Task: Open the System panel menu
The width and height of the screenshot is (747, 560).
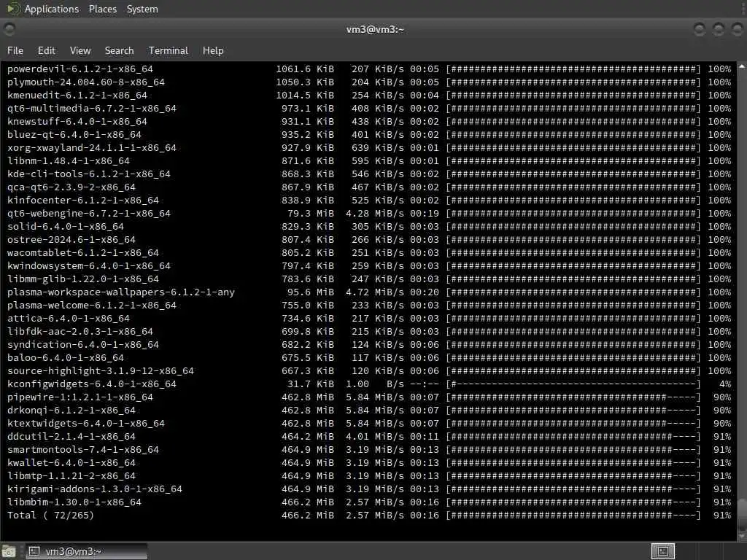Action: [142, 9]
